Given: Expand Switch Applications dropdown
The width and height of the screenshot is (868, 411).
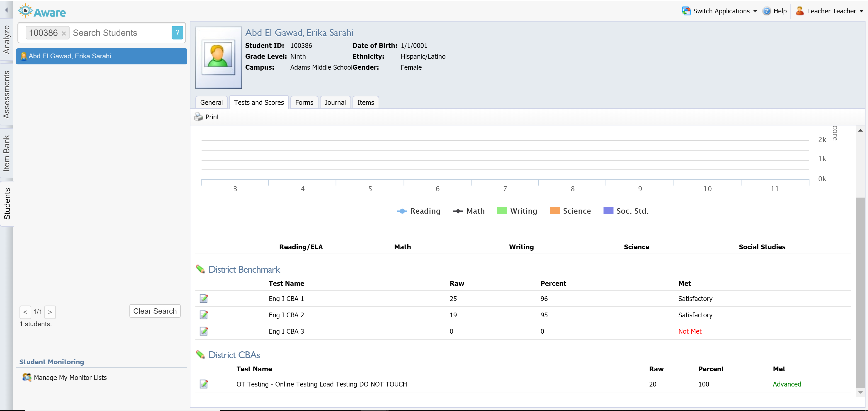Looking at the screenshot, I should 755,11.
